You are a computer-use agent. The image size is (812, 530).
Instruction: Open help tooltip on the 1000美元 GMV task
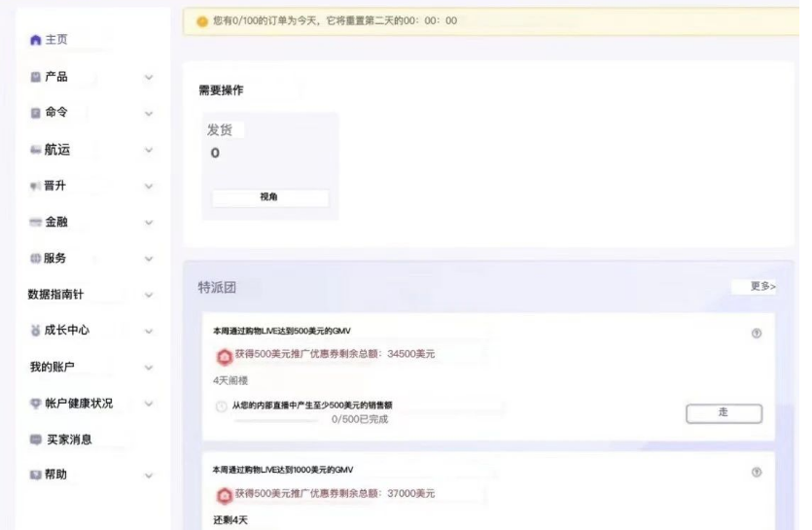[x=757, y=472]
